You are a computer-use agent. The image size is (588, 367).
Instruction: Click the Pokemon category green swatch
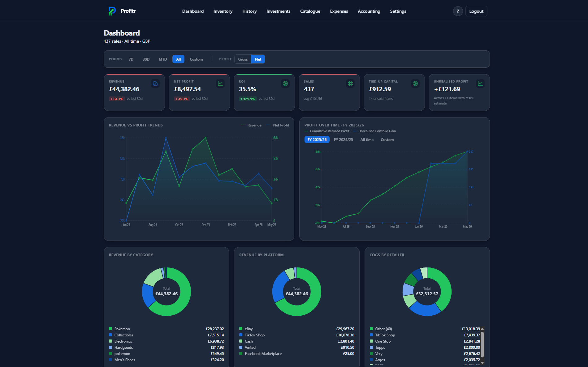(x=110, y=329)
